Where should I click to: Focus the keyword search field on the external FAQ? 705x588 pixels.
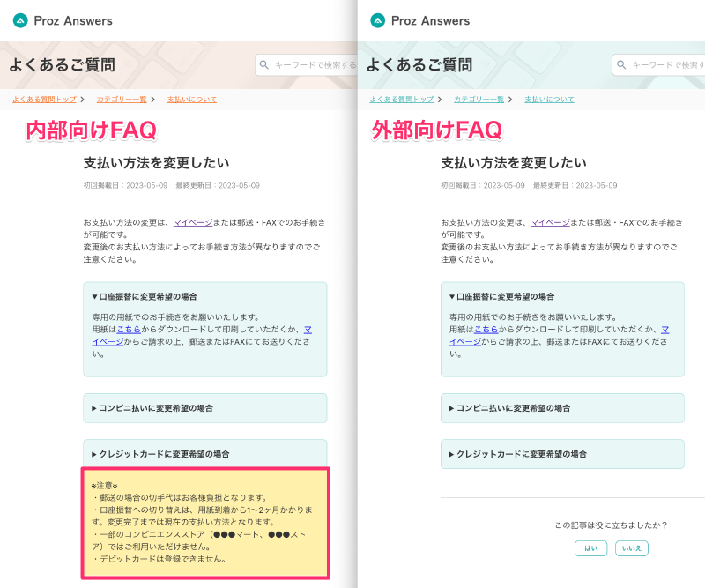pos(667,65)
